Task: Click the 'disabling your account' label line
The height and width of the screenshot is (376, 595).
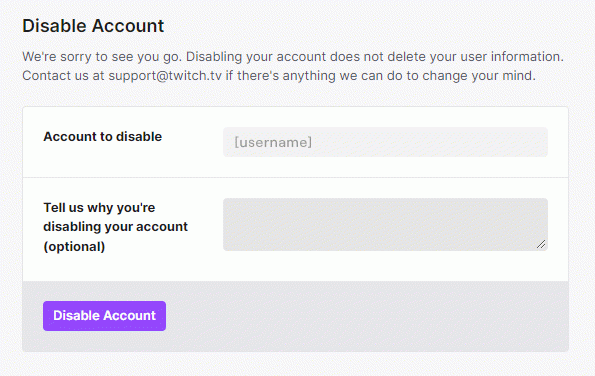Action: pyautogui.click(x=115, y=227)
